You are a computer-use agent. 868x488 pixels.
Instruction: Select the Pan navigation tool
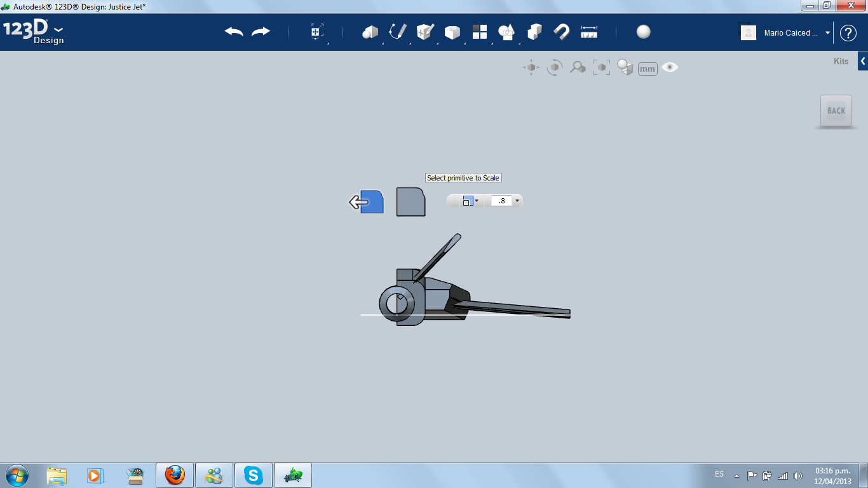[x=531, y=67]
